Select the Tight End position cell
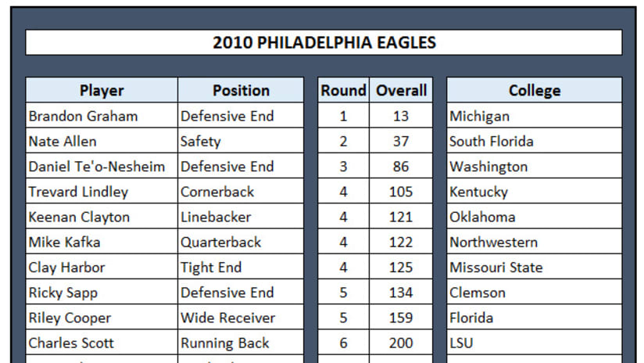The image size is (644, 363). click(241, 268)
